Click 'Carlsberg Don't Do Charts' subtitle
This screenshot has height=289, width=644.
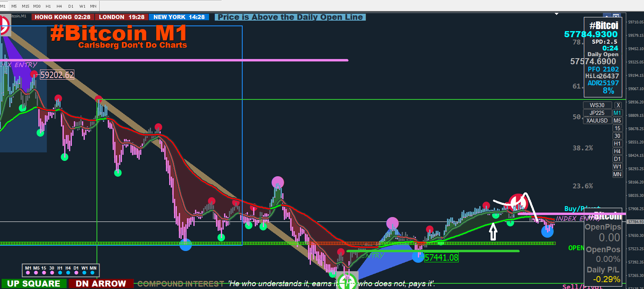(x=132, y=45)
